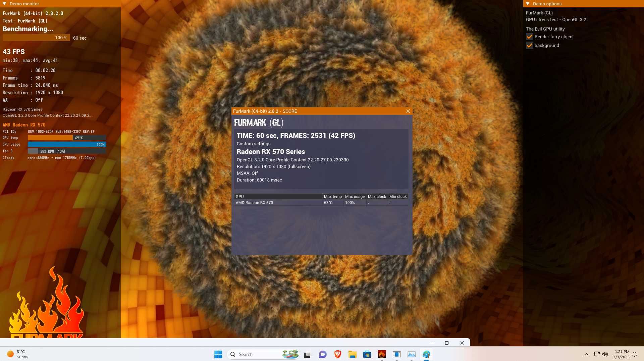Click the Max clock column header
The width and height of the screenshot is (644, 361).
377,197
